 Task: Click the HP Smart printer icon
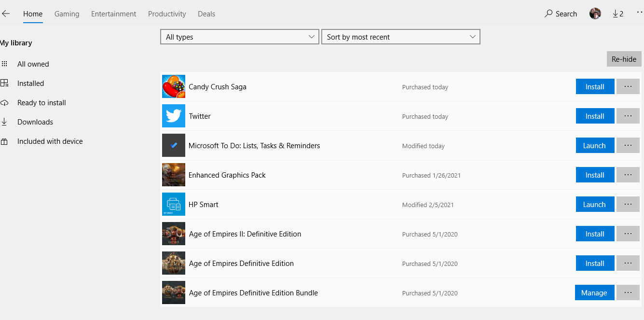174,204
